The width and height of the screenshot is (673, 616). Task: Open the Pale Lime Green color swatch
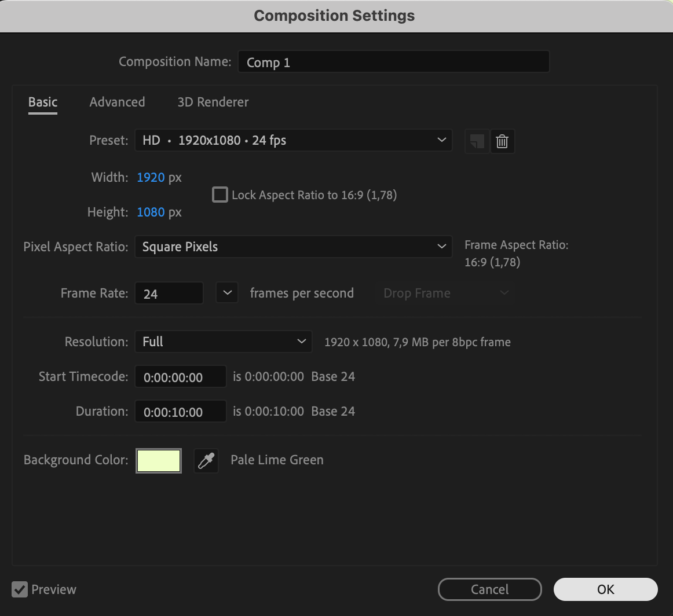tap(159, 461)
